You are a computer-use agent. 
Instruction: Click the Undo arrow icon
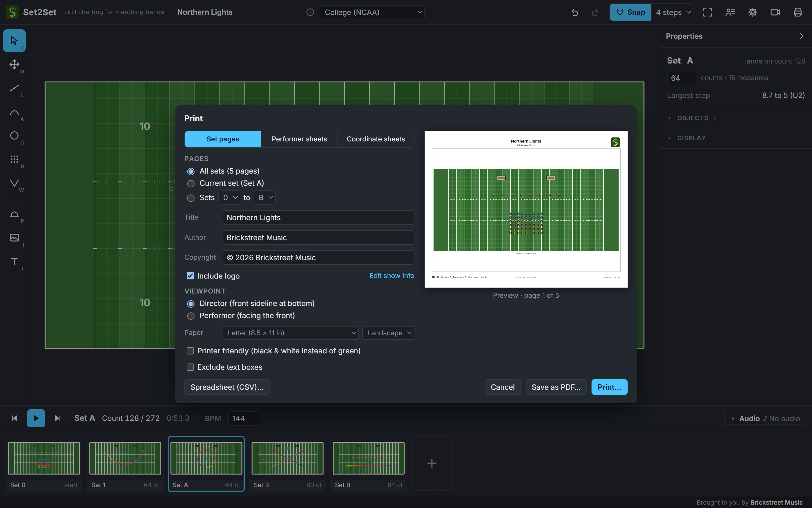[x=575, y=12]
